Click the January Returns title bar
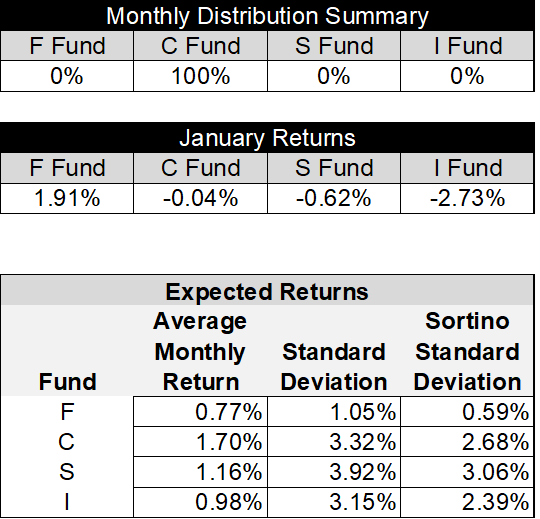The height and width of the screenshot is (519, 540). click(x=267, y=138)
